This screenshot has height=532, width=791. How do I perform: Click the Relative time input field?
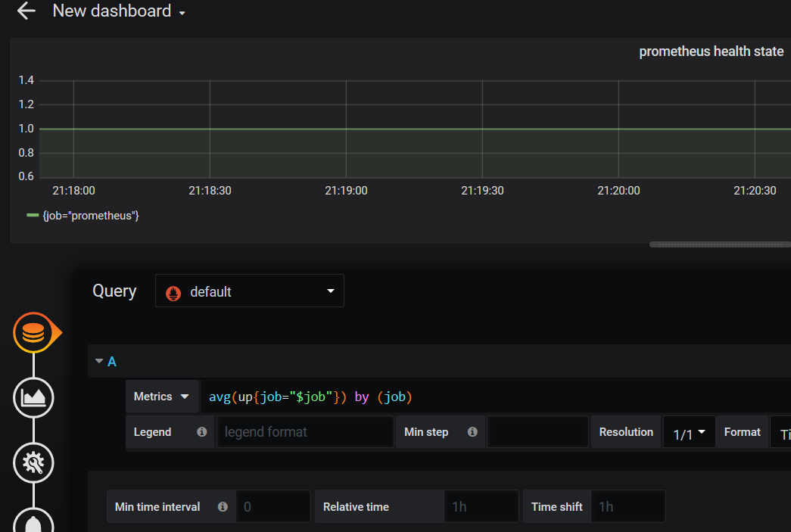click(481, 506)
